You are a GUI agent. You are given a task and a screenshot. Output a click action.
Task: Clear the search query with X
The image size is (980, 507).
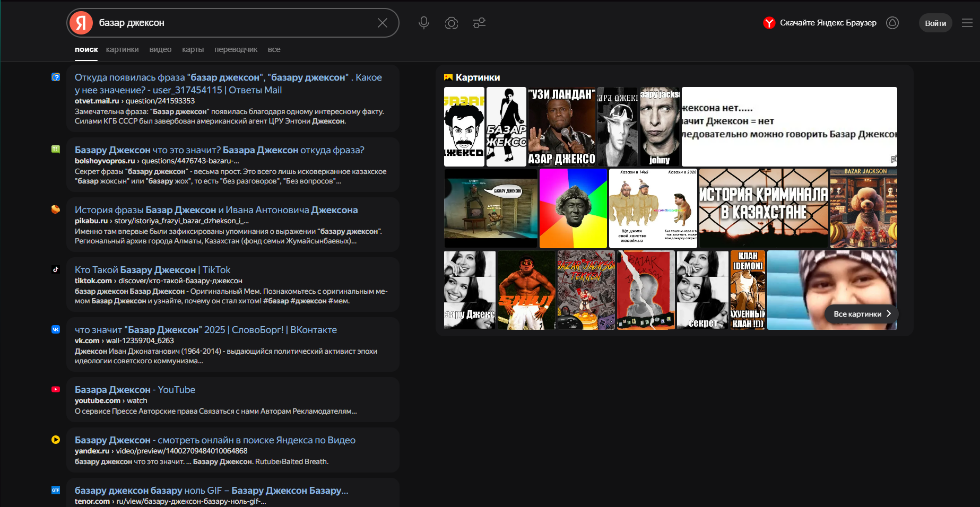[x=382, y=23]
